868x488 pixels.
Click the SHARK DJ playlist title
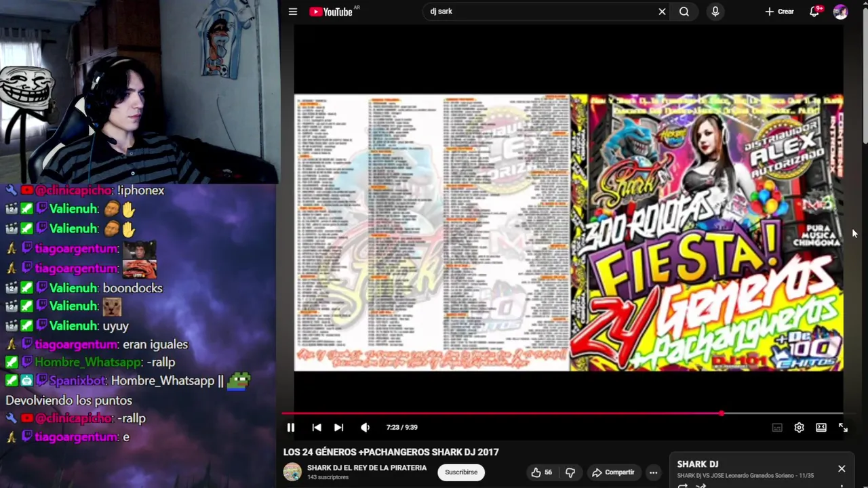click(x=697, y=464)
